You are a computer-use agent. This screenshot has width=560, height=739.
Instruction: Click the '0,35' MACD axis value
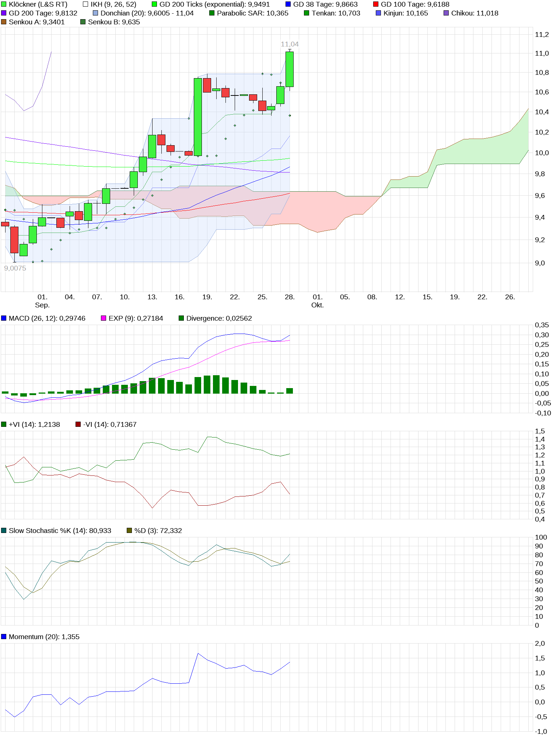(x=542, y=325)
